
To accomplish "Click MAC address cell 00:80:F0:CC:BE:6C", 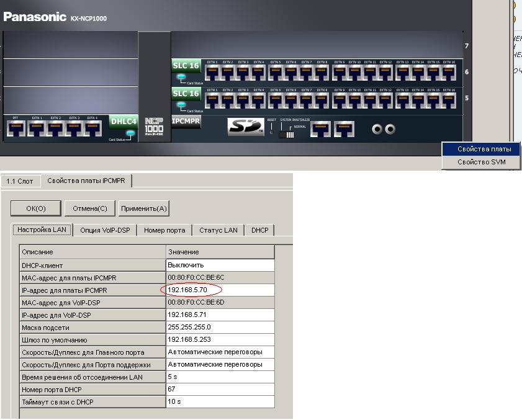I will (220, 277).
